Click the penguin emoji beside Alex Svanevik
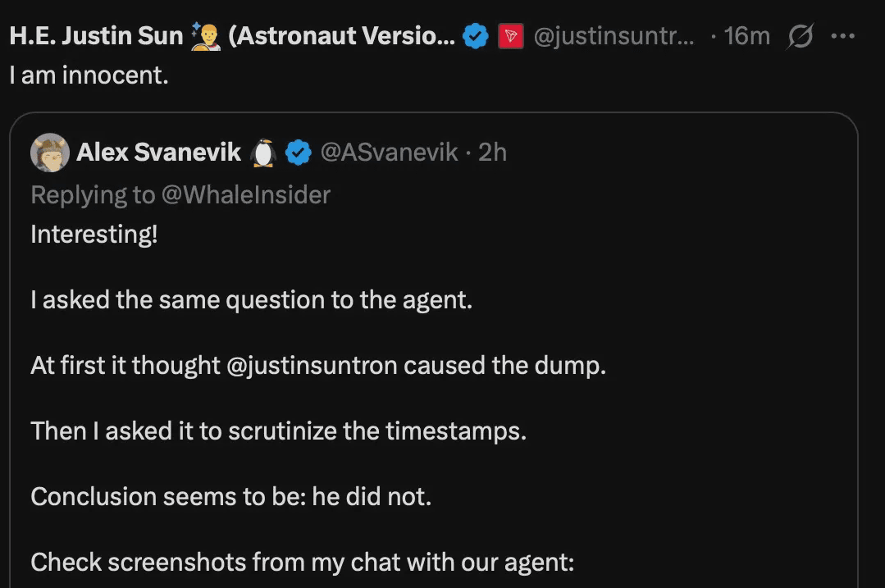Screen dimensions: 885x588 (x=263, y=153)
